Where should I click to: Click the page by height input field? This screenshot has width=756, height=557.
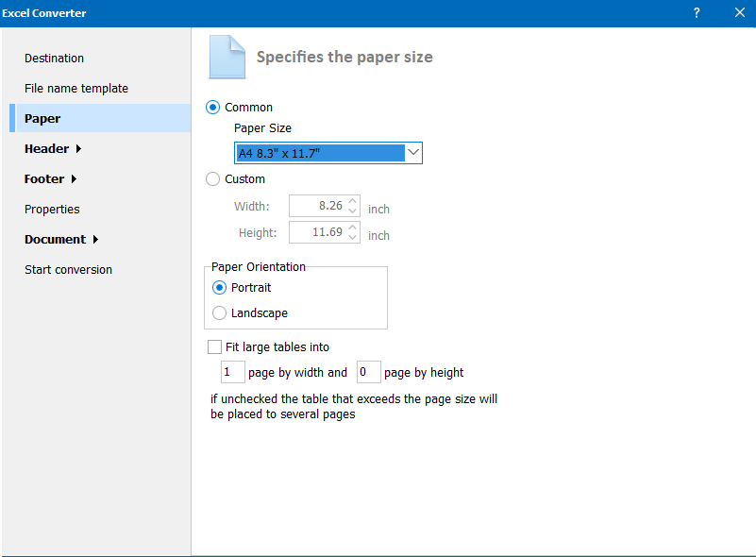368,372
